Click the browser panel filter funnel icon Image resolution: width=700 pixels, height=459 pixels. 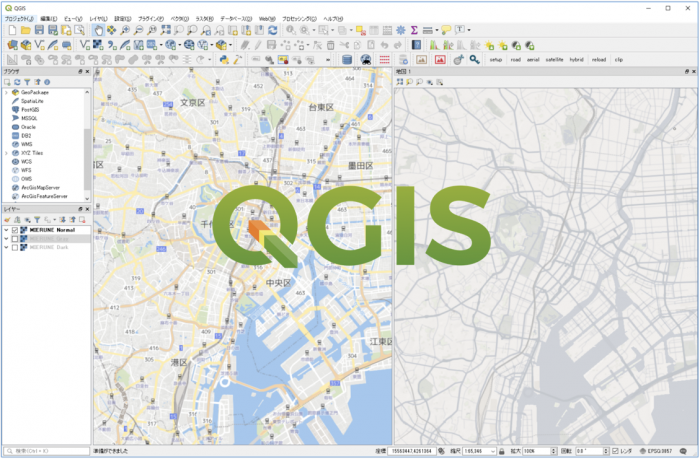point(27,82)
